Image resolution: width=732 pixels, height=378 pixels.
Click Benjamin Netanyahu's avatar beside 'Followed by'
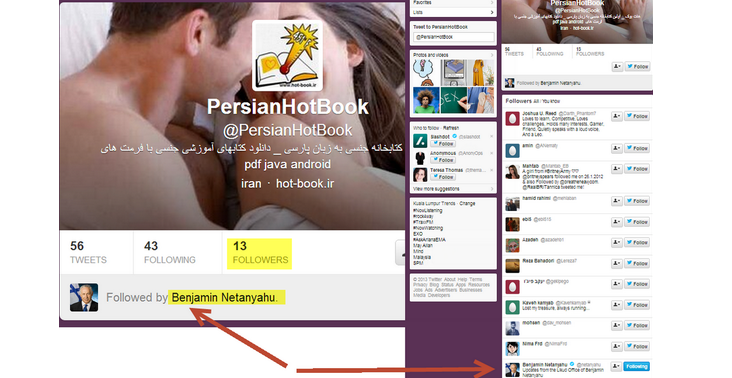pyautogui.click(x=84, y=297)
